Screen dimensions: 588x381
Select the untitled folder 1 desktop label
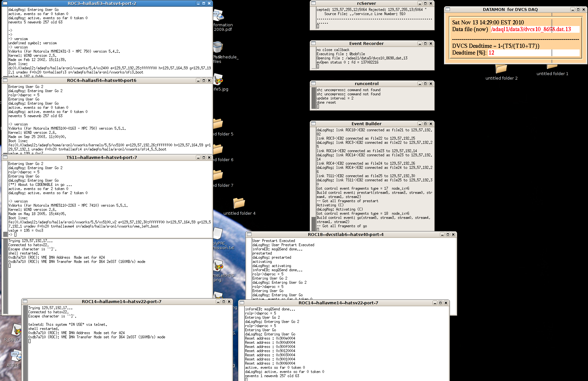tap(552, 74)
